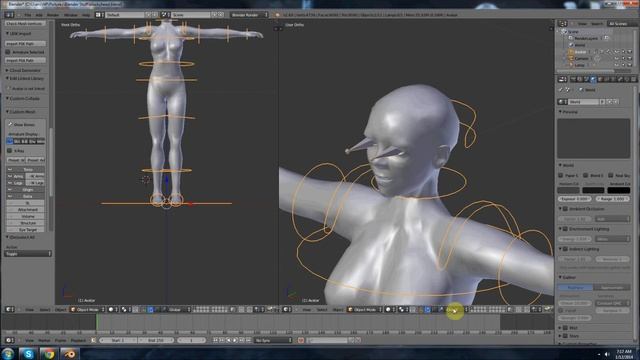This screenshot has width=640, height=360.
Task: Toggle the Armature Selected checkbox
Action: point(8,52)
